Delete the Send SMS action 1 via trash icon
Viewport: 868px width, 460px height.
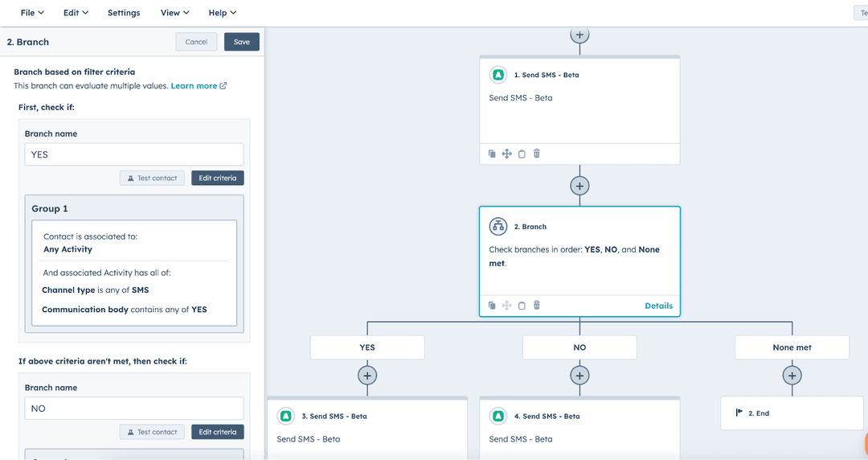(537, 154)
